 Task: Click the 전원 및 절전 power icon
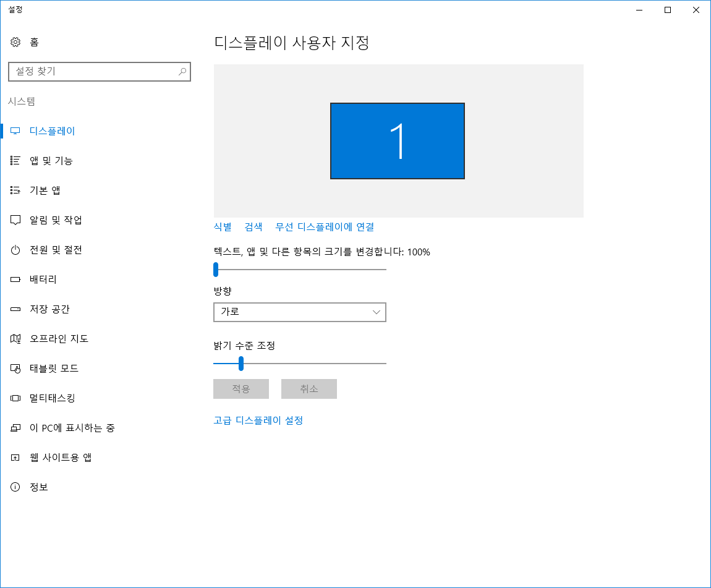tap(15, 250)
